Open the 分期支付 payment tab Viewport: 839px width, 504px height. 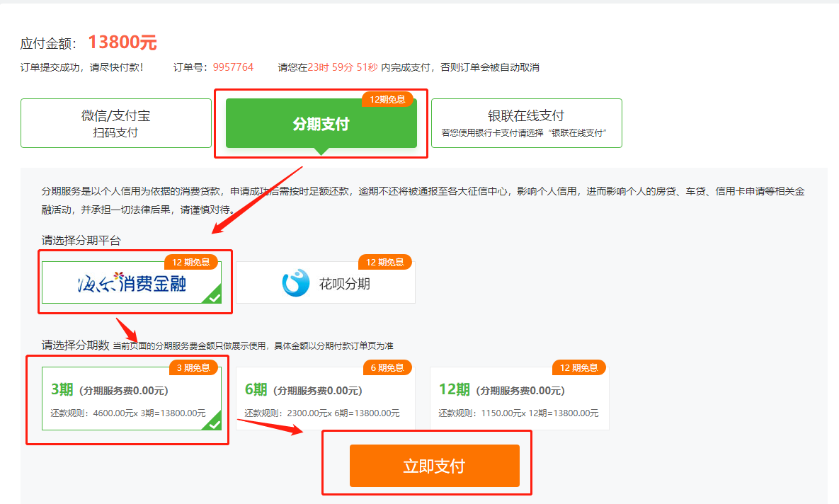click(x=321, y=122)
